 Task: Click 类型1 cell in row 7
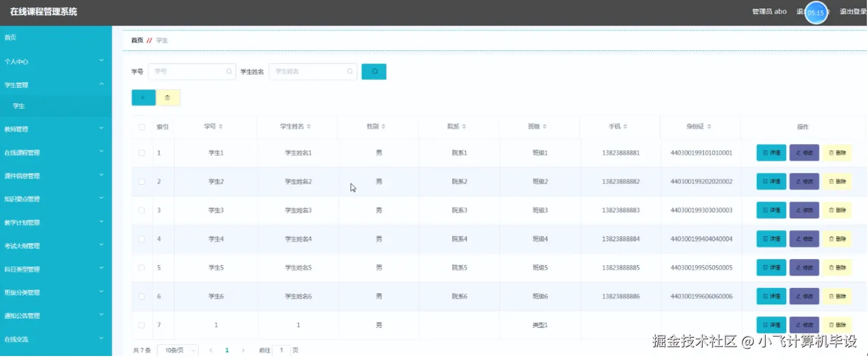[540, 325]
